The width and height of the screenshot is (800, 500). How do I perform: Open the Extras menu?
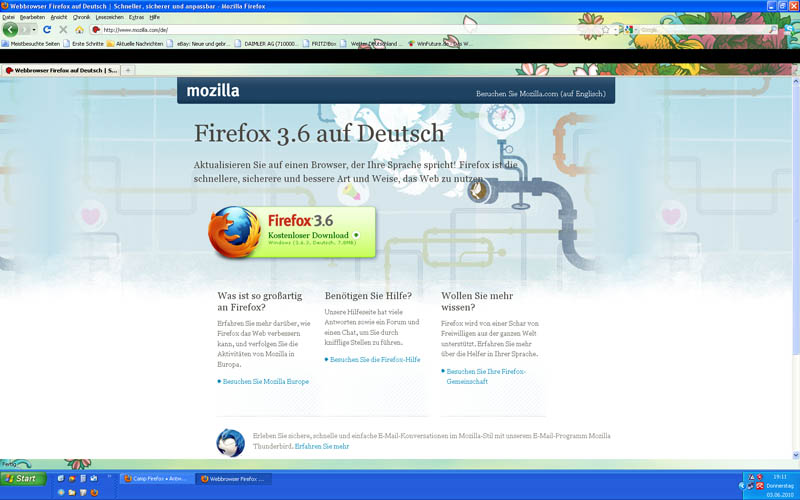[x=136, y=17]
